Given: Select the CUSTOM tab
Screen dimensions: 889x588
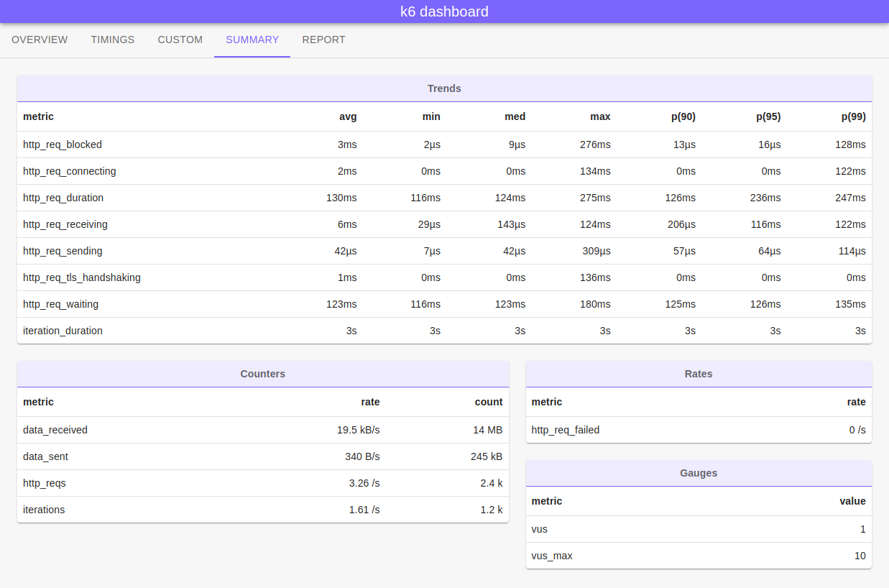Looking at the screenshot, I should pyautogui.click(x=180, y=40).
